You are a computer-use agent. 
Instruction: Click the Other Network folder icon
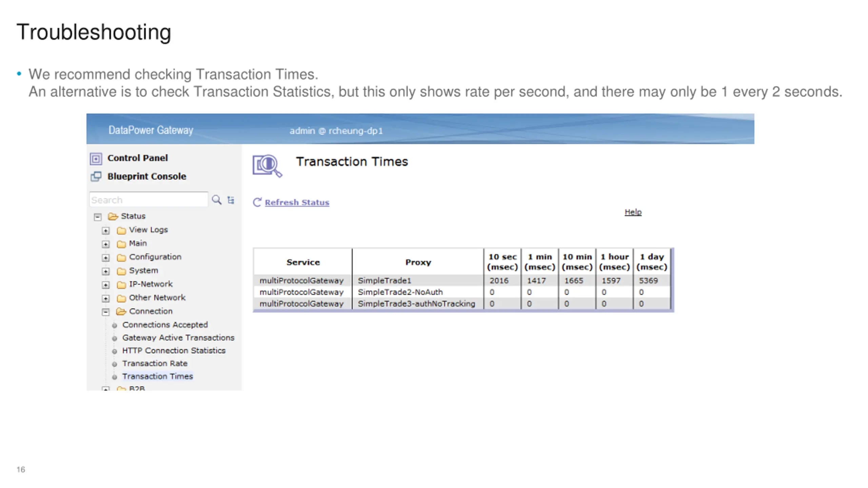click(121, 298)
